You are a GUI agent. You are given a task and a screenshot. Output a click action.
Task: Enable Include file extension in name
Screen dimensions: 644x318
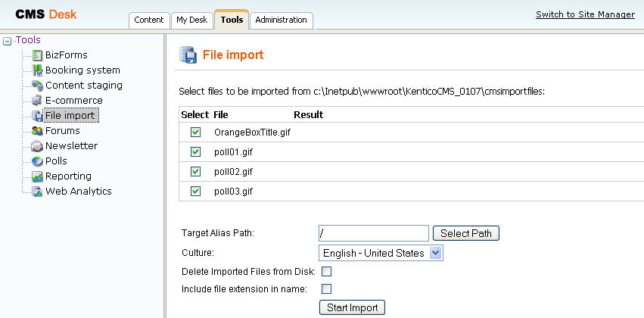[326, 288]
